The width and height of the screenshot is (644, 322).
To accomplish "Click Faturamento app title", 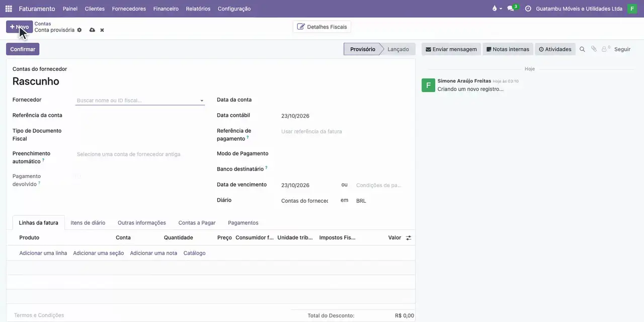I will click(x=37, y=9).
